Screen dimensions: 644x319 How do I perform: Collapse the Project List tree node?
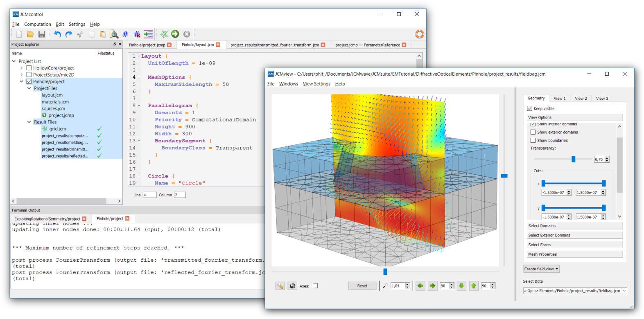[x=14, y=61]
